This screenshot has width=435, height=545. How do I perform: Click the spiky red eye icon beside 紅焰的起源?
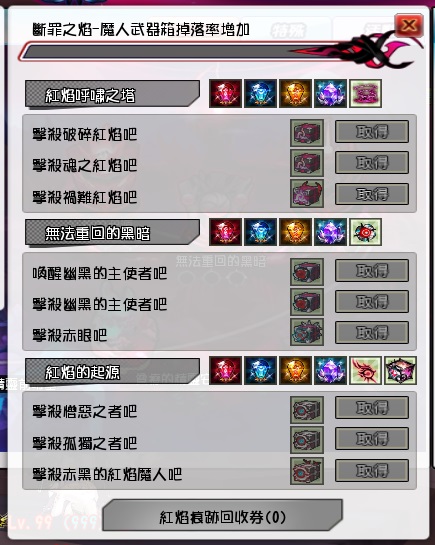[x=365, y=370]
